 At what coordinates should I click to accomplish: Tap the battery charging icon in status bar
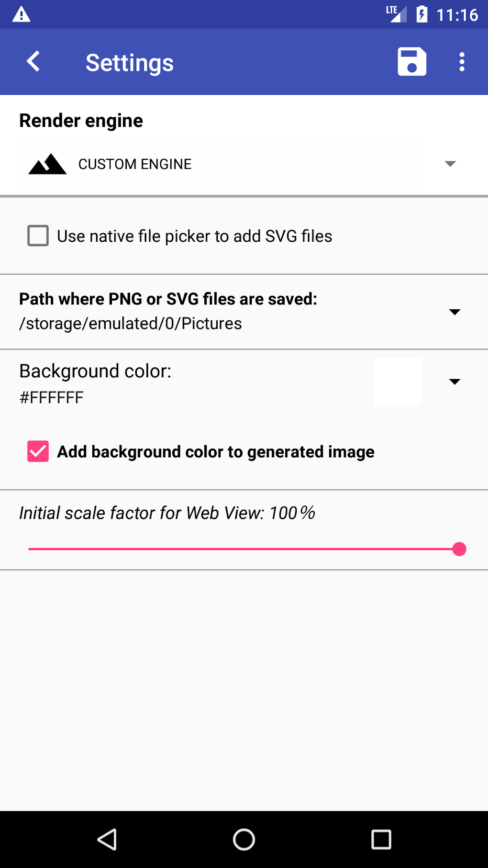(x=421, y=14)
